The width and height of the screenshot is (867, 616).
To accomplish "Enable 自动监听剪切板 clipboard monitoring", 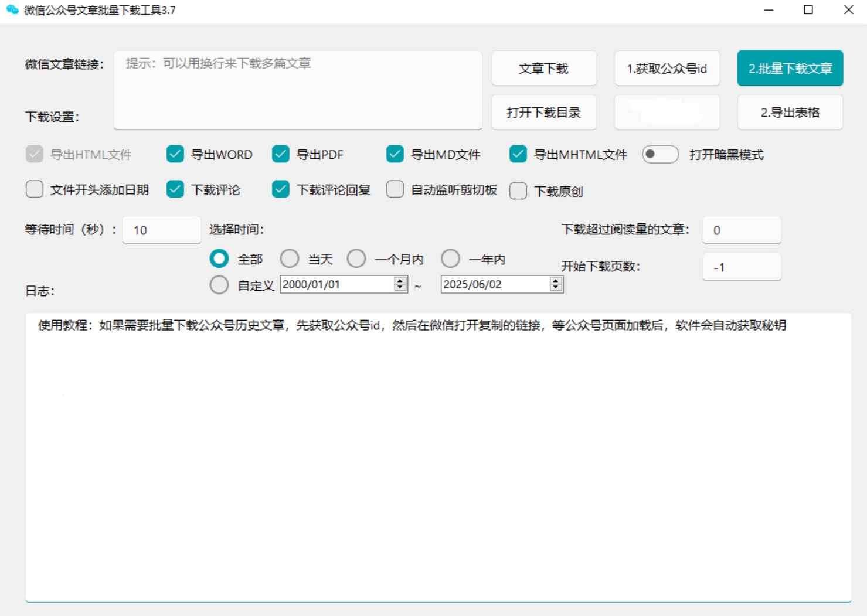I will click(x=395, y=189).
